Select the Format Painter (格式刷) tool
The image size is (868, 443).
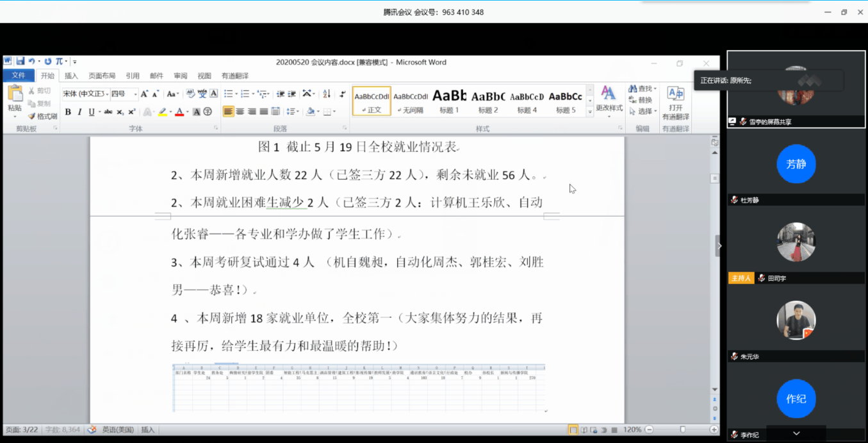coord(42,116)
